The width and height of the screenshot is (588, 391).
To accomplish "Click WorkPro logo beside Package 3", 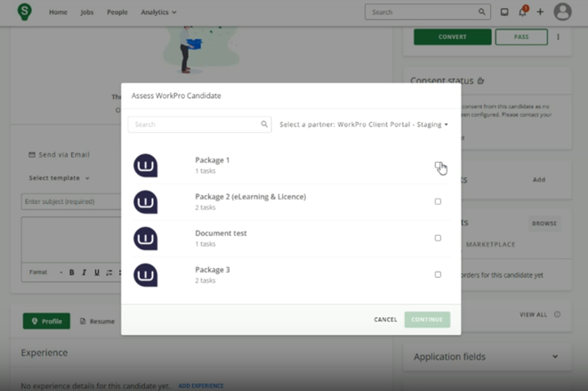I will tap(146, 274).
